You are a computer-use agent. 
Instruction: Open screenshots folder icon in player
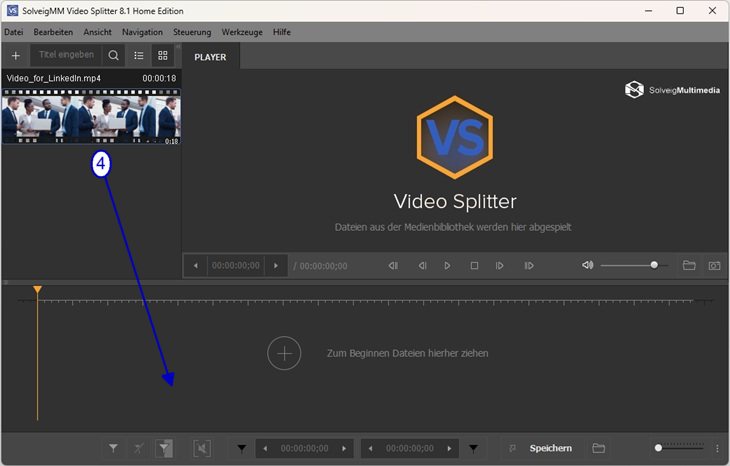[689, 265]
